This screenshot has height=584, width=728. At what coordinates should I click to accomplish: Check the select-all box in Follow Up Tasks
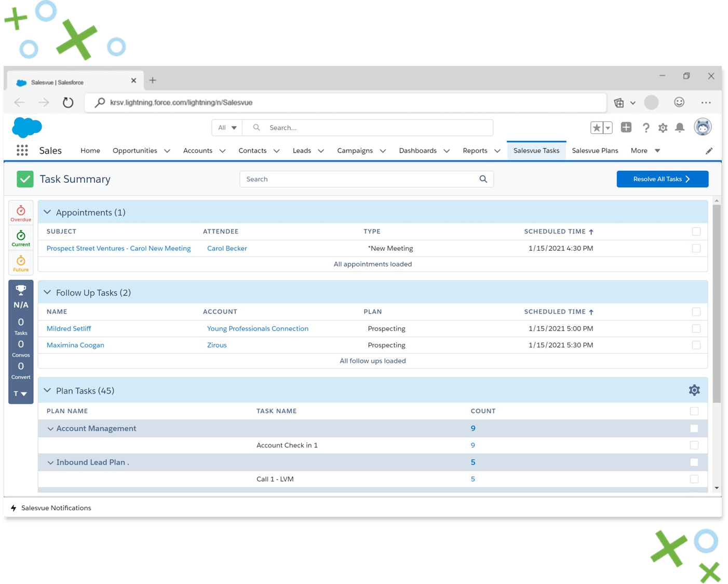pos(696,312)
